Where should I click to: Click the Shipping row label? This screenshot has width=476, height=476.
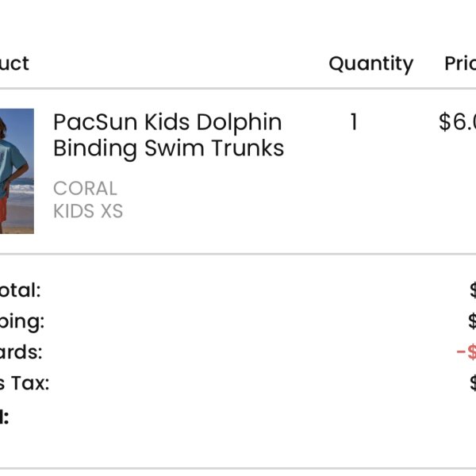[22, 322]
